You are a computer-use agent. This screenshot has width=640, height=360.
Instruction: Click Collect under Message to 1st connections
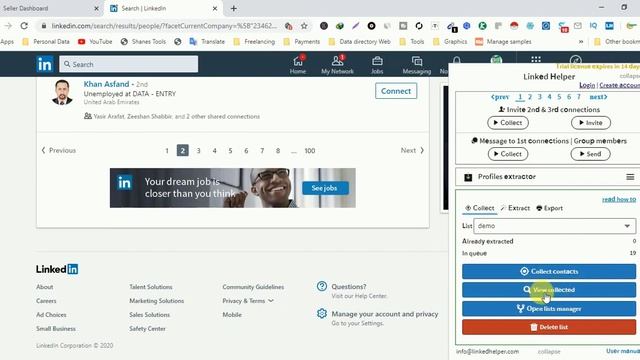pyautogui.click(x=508, y=154)
